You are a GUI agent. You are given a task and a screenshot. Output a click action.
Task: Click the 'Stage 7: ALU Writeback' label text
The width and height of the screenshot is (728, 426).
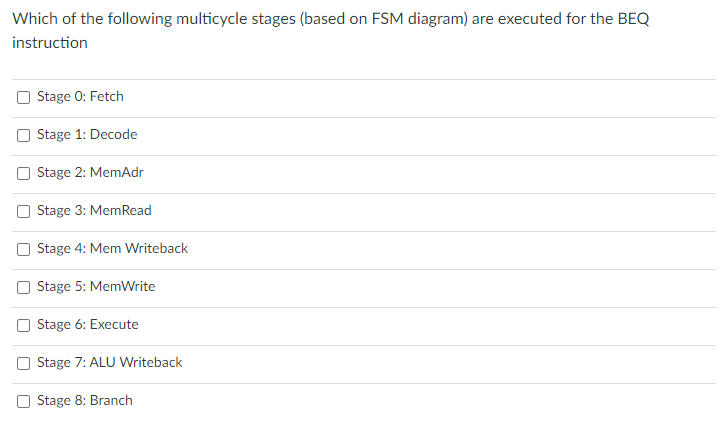tap(110, 363)
